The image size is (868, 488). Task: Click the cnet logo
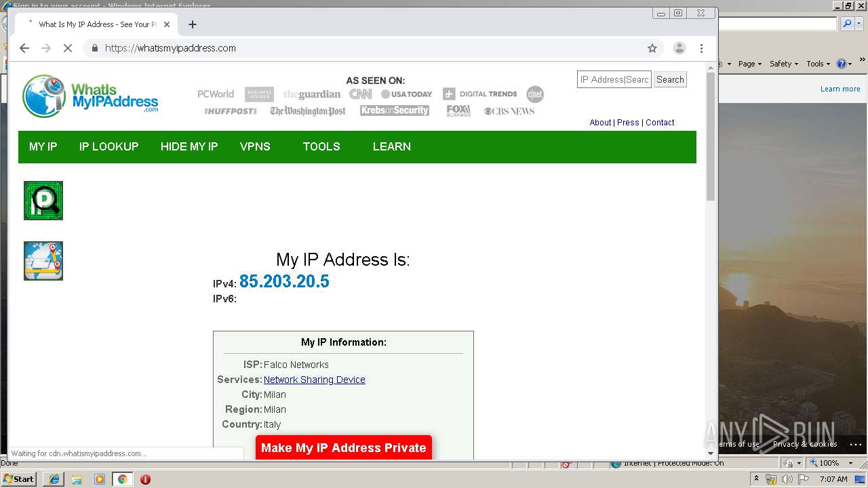point(535,94)
